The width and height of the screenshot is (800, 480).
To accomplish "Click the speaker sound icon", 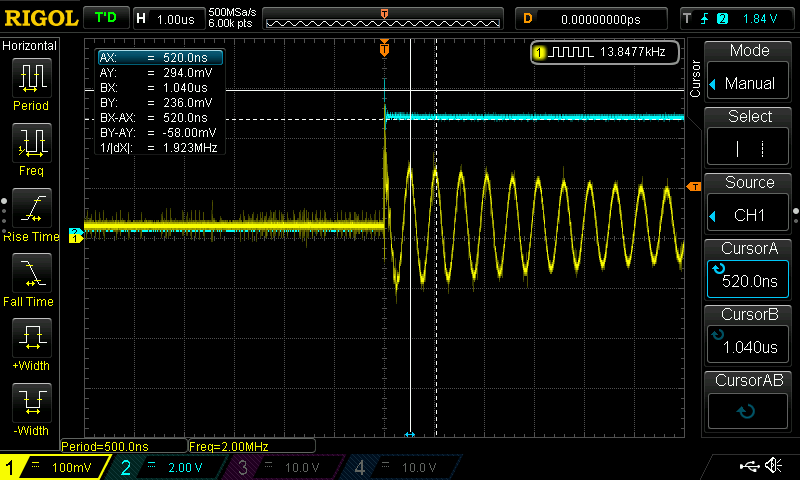I will 773,466.
